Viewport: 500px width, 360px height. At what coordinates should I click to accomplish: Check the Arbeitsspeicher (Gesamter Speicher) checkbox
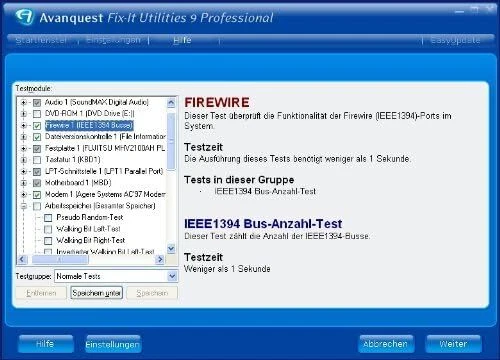pyautogui.click(x=37, y=206)
